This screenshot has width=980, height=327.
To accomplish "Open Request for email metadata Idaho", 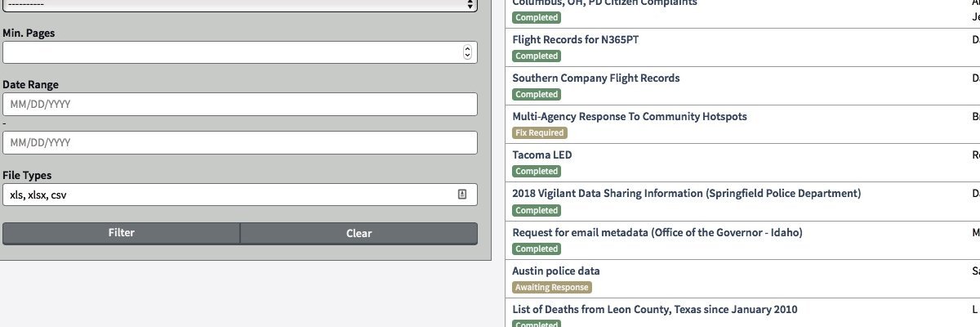I will click(x=657, y=232).
